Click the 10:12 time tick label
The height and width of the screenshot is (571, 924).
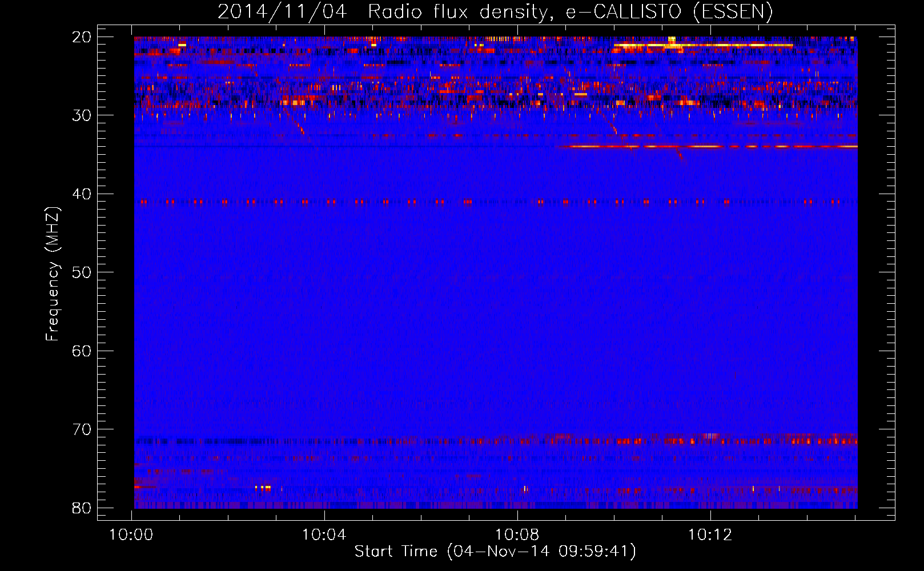(710, 535)
